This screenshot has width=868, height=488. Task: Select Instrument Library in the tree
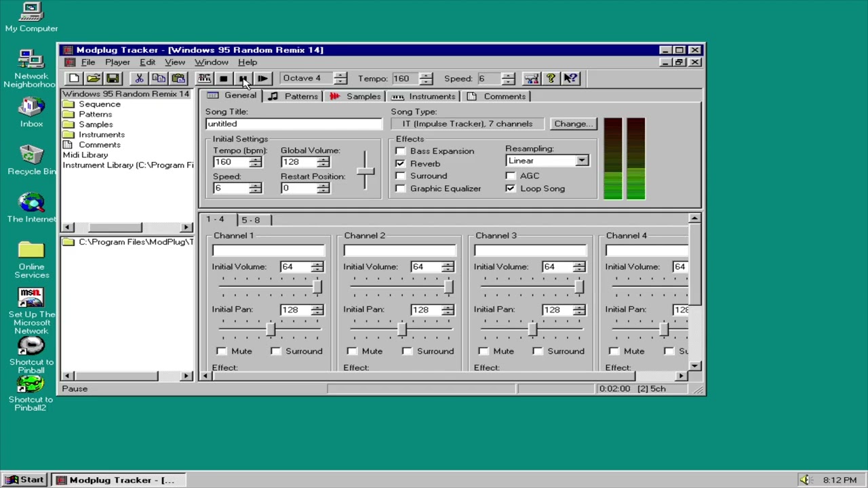pyautogui.click(x=128, y=165)
